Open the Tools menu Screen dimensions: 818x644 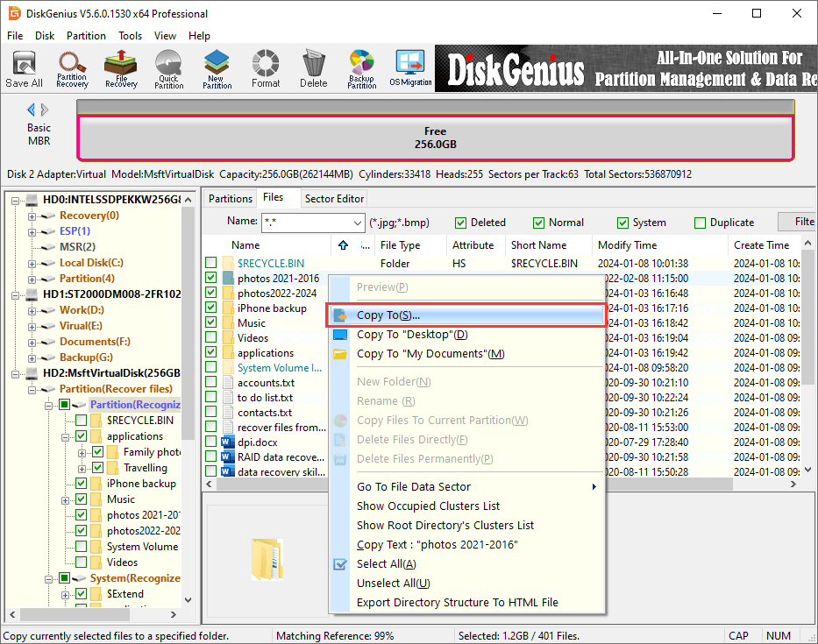(130, 35)
